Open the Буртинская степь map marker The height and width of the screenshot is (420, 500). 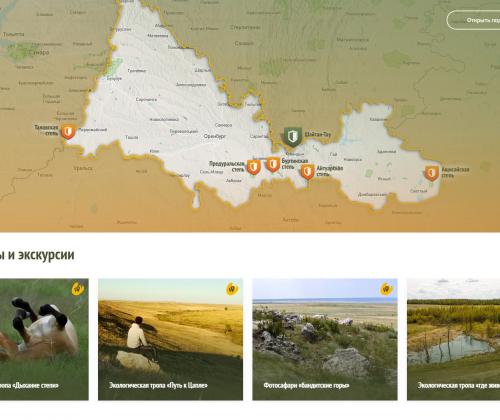click(x=273, y=165)
